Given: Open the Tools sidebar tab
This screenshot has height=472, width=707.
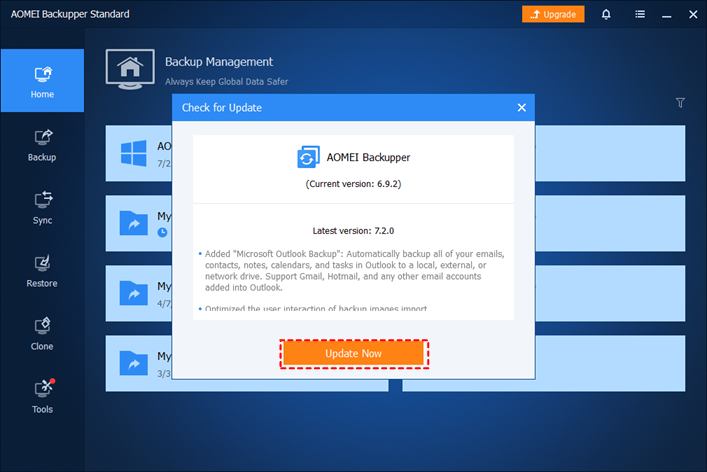Looking at the screenshot, I should (x=42, y=397).
